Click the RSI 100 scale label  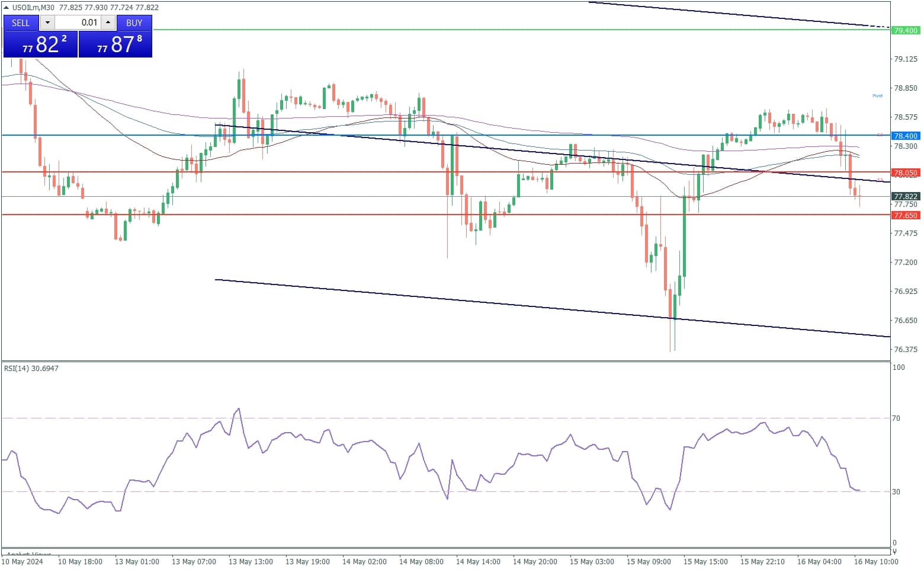pos(899,367)
